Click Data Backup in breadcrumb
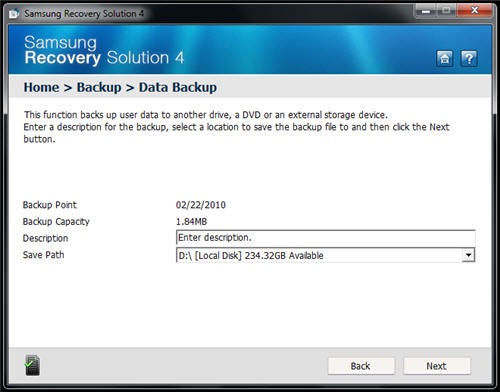Viewport: 500px width, 392px height. click(x=178, y=87)
